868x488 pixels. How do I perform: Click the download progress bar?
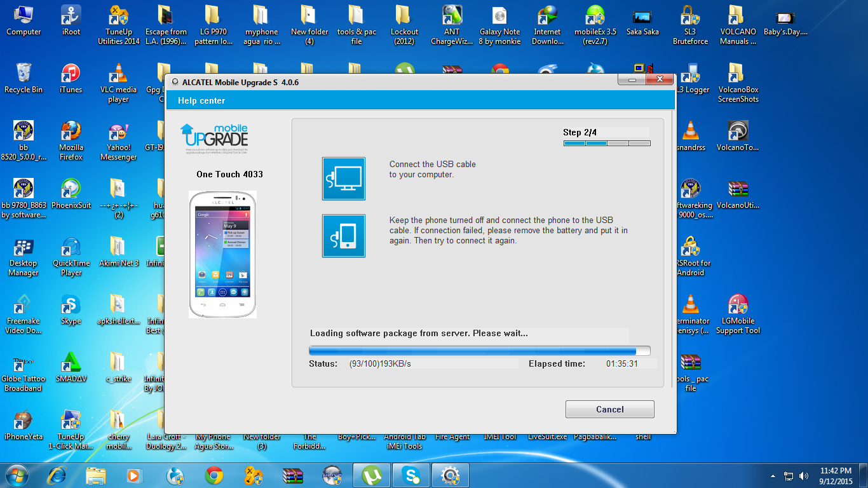tap(479, 351)
